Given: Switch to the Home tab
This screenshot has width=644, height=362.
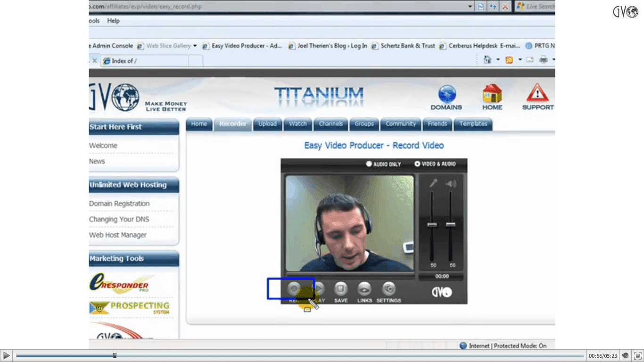Looking at the screenshot, I should click(x=199, y=124).
